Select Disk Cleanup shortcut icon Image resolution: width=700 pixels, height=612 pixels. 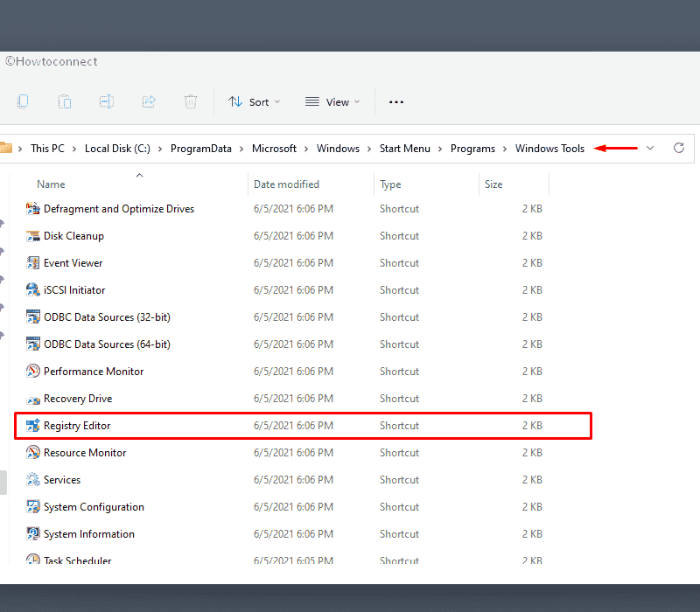[32, 236]
